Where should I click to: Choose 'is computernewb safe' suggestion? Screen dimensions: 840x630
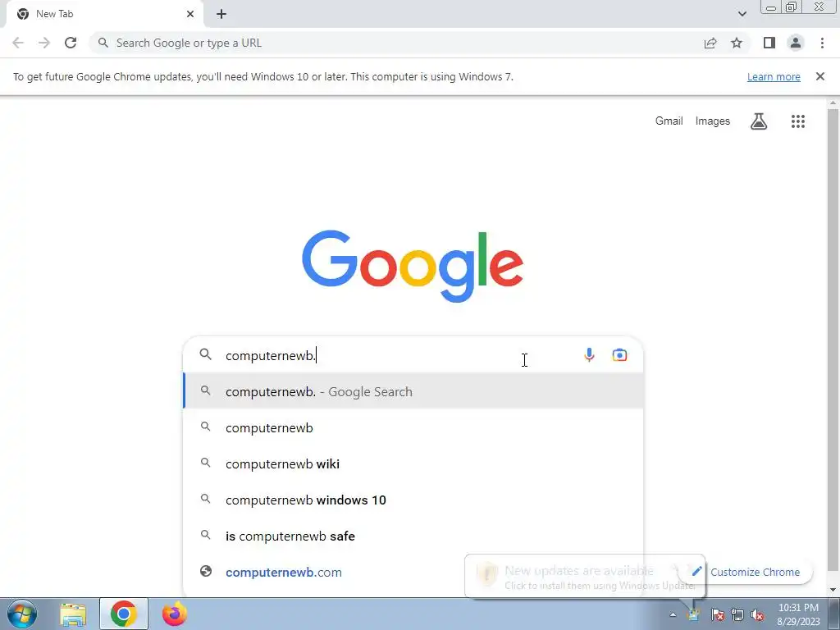coord(413,536)
